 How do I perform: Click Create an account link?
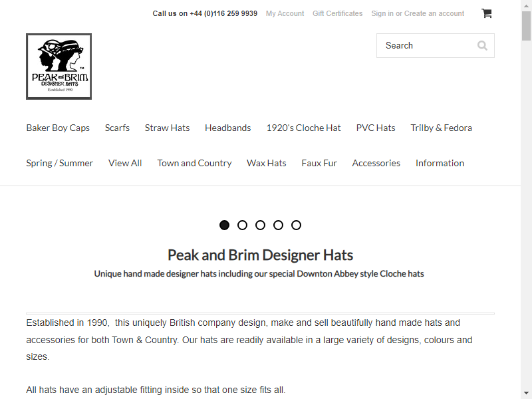pyautogui.click(x=434, y=13)
